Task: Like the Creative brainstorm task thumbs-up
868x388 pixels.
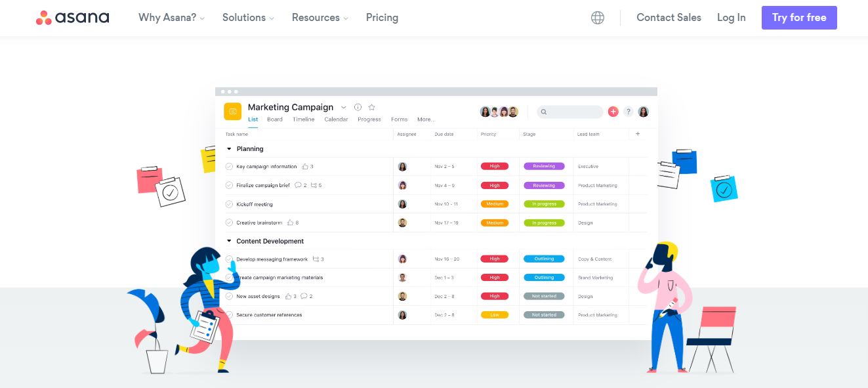Action: [x=289, y=223]
